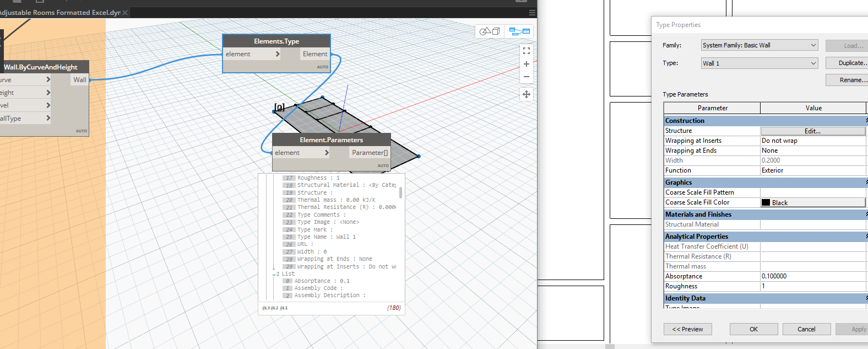The image size is (868, 349).
Task: Click the Thermal Resistance (R) parameter row
Action: click(766, 256)
